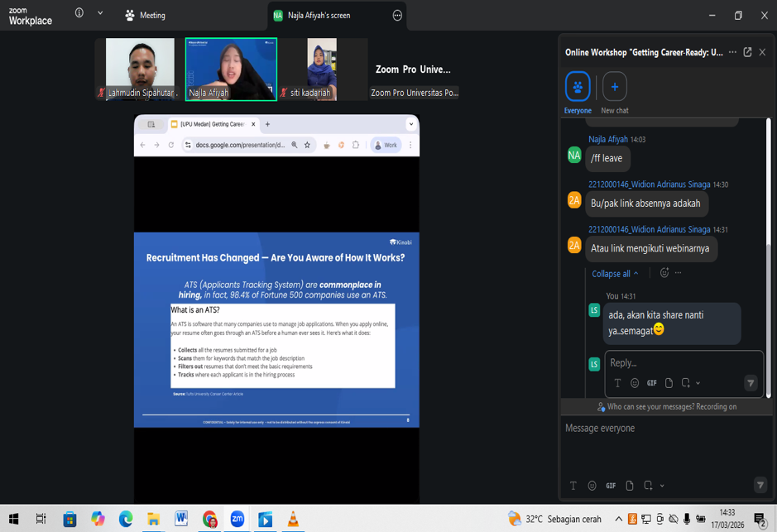Viewport: 777px width, 532px height.
Task: Select the Najla Afiyah's screen tab
Action: [318, 15]
